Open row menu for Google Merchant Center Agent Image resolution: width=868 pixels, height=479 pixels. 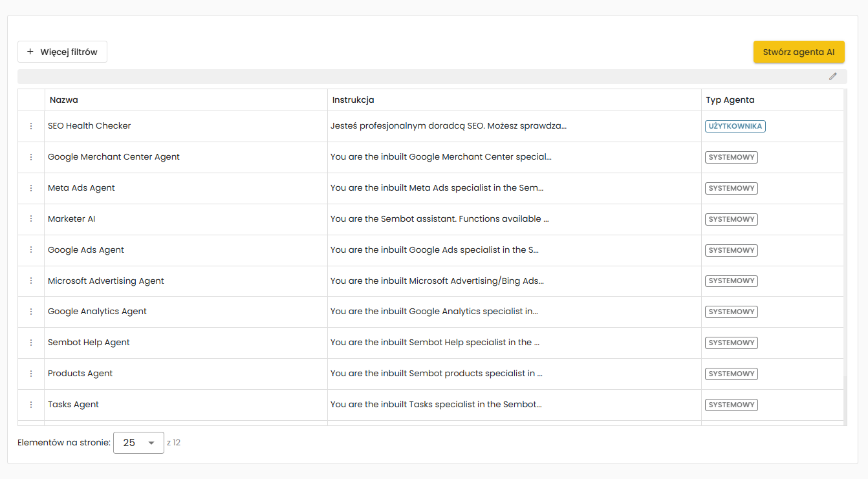point(31,157)
